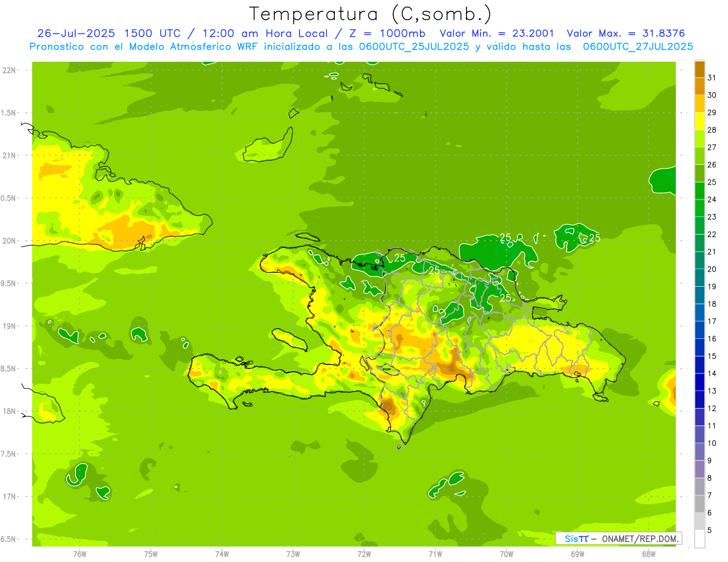Viewport: 728px width, 562px height.
Task: Click the 19N latitude axis label
Action: (8, 326)
